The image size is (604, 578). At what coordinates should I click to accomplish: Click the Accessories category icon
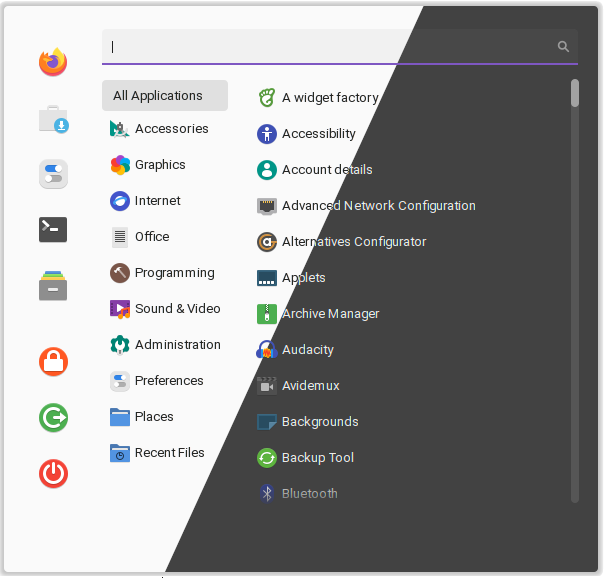(x=119, y=129)
